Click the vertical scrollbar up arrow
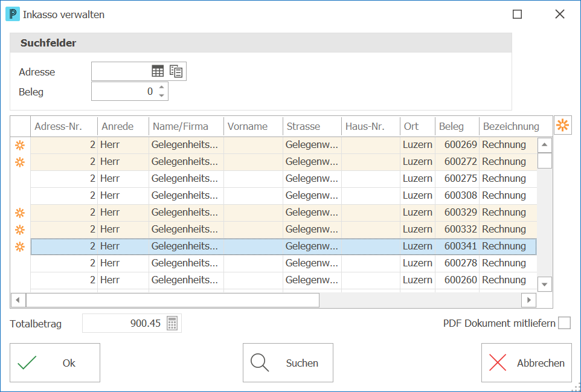This screenshot has height=392, width=581. click(x=544, y=145)
